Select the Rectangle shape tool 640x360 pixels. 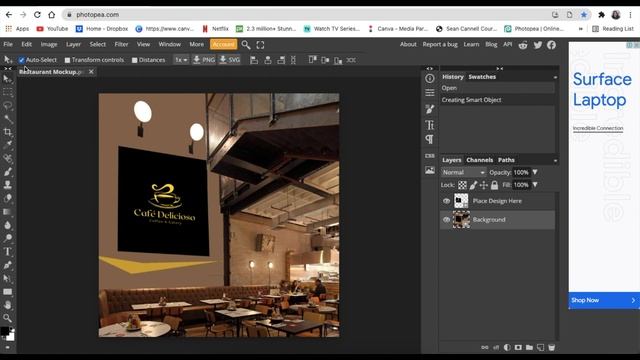point(7,291)
